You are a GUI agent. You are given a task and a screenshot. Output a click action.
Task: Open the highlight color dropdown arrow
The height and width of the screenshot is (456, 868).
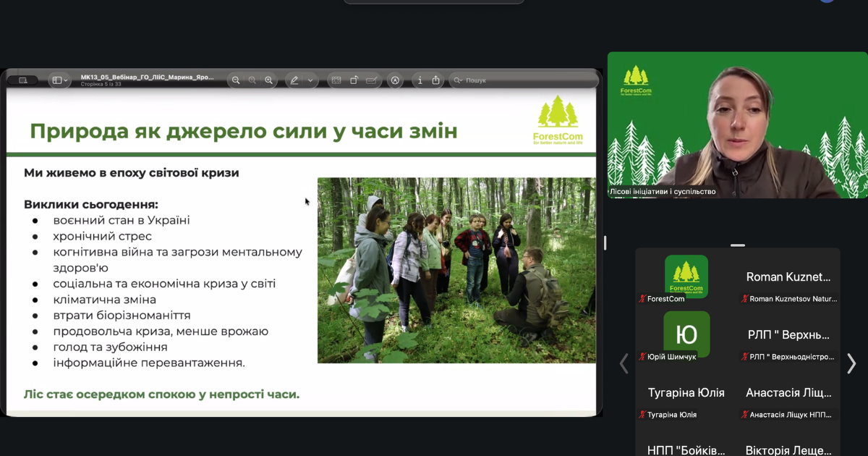[x=310, y=80]
